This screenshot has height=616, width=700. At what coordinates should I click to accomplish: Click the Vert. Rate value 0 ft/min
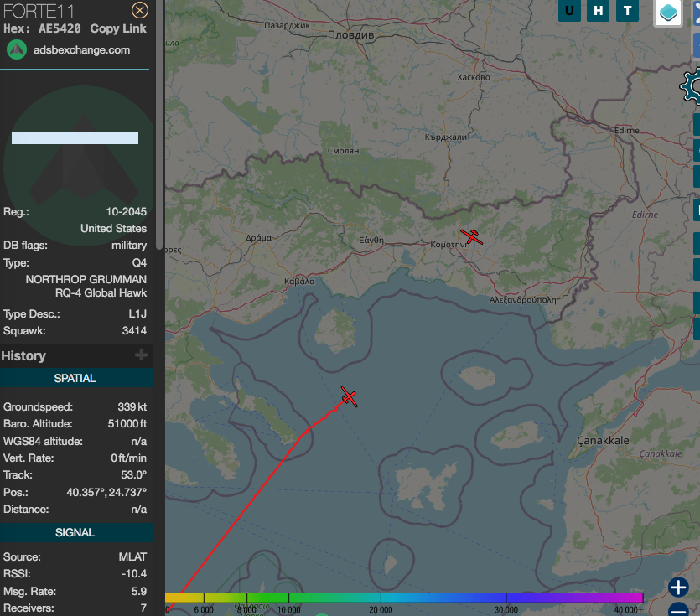click(x=128, y=458)
